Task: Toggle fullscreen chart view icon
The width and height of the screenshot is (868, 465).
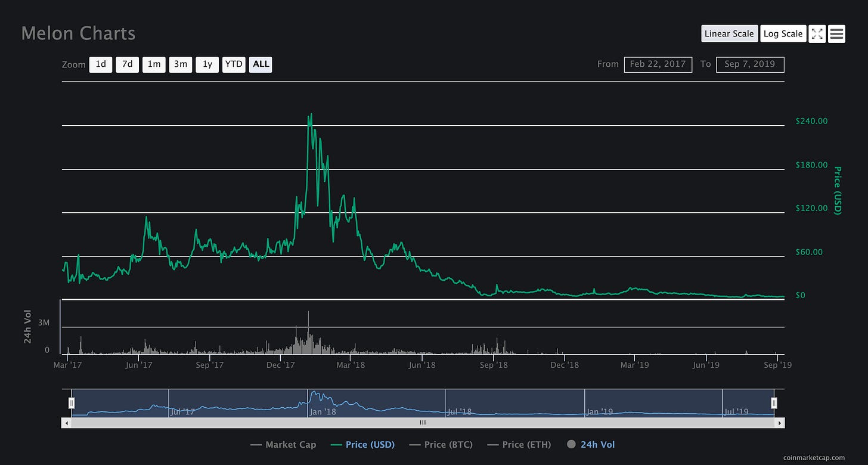Action: pos(817,34)
